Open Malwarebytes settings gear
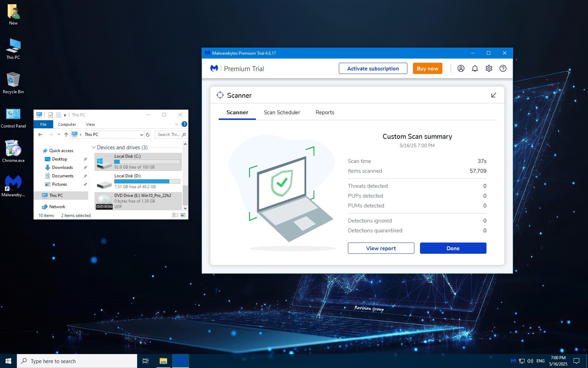The height and width of the screenshot is (368, 588). (489, 69)
